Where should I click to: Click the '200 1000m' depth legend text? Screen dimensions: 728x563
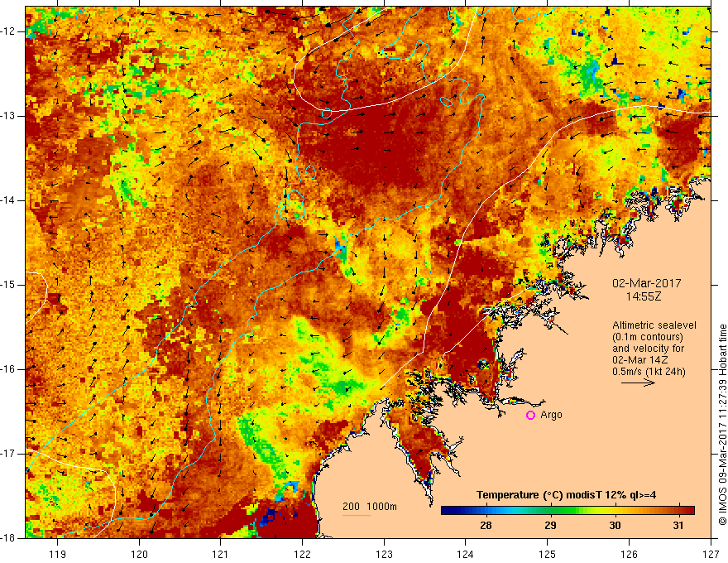(x=370, y=507)
